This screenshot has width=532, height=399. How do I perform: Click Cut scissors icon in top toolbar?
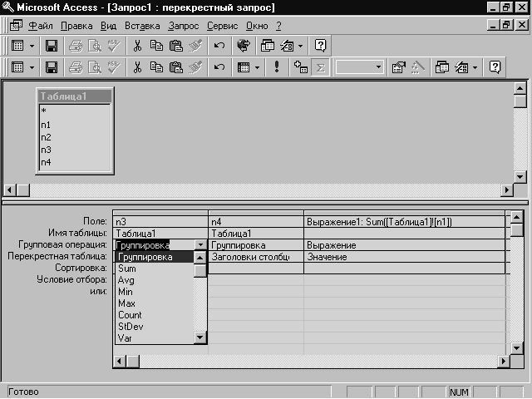click(x=137, y=46)
